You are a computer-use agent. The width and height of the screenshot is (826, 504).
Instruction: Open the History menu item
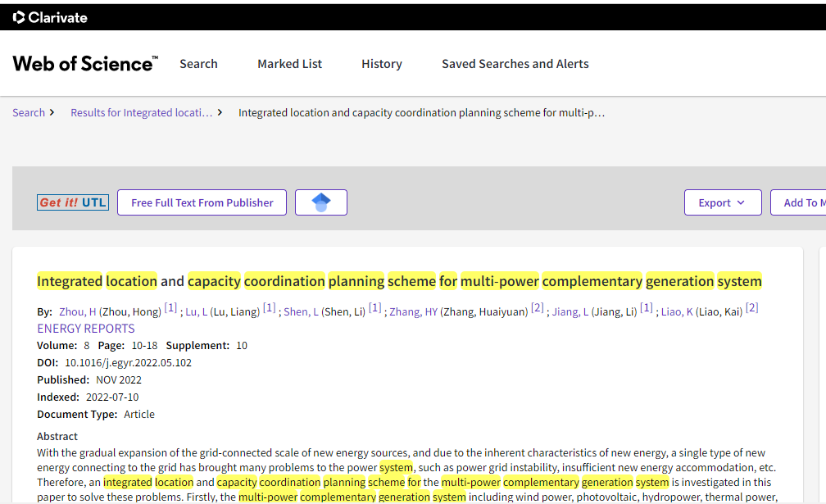click(382, 64)
